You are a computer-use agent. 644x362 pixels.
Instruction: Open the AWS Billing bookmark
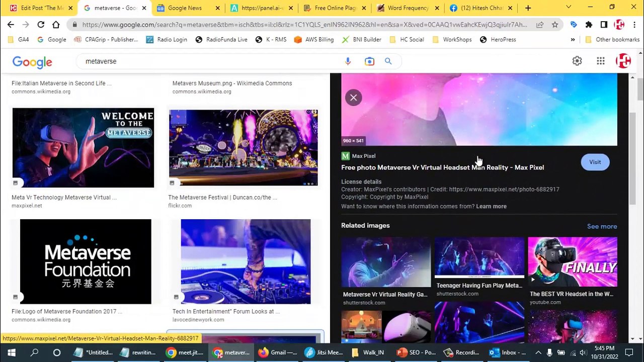[314, 40]
